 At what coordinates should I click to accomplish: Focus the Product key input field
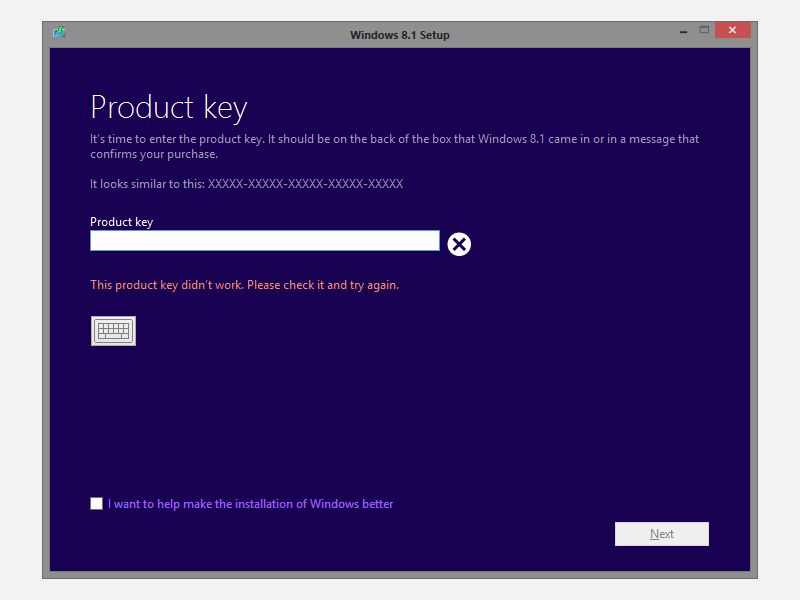pos(265,241)
